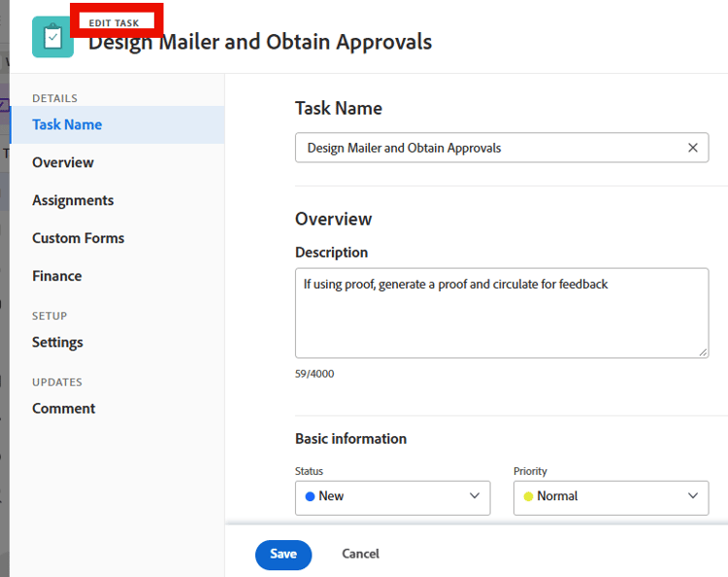The image size is (728, 577).
Task: Go to the Overview section in sidebar
Action: [x=63, y=162]
